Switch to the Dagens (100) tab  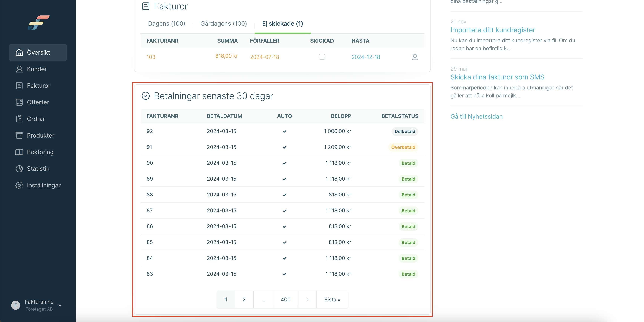click(167, 24)
